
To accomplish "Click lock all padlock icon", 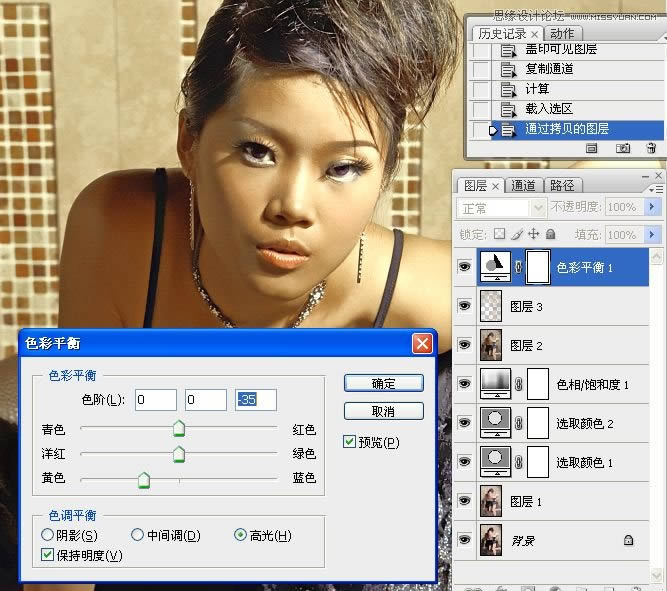I will pyautogui.click(x=550, y=234).
